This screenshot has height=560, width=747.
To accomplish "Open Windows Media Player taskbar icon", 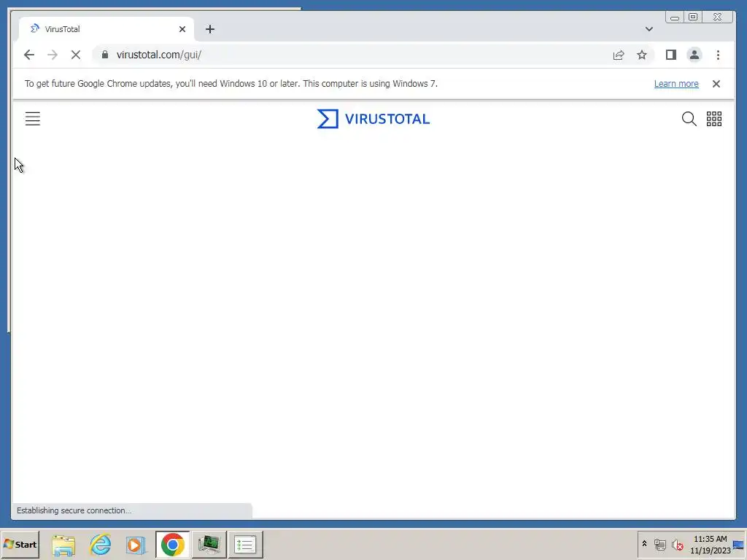I will click(x=136, y=544).
